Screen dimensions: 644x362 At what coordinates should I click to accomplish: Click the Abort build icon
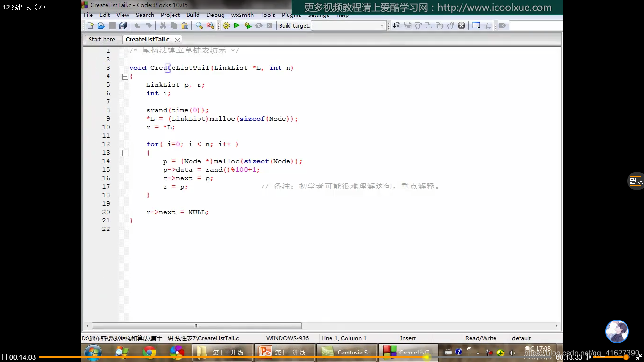pos(270,25)
